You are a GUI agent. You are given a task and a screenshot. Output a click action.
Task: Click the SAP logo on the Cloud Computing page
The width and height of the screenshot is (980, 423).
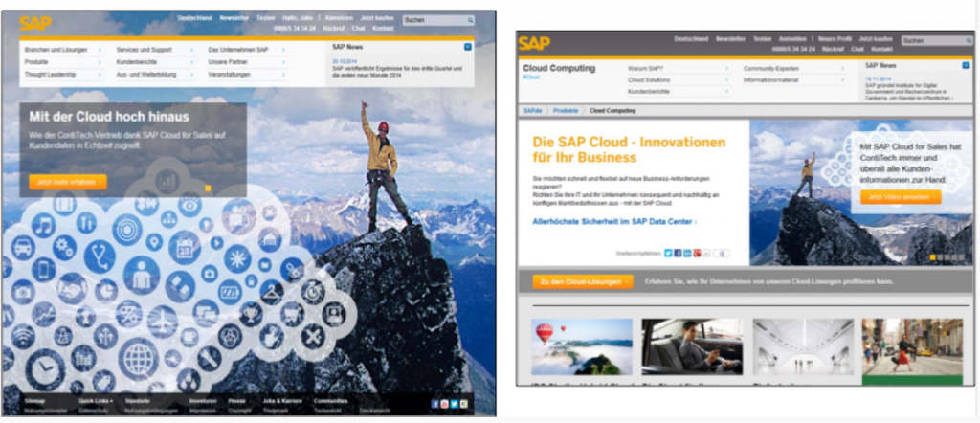[534, 44]
